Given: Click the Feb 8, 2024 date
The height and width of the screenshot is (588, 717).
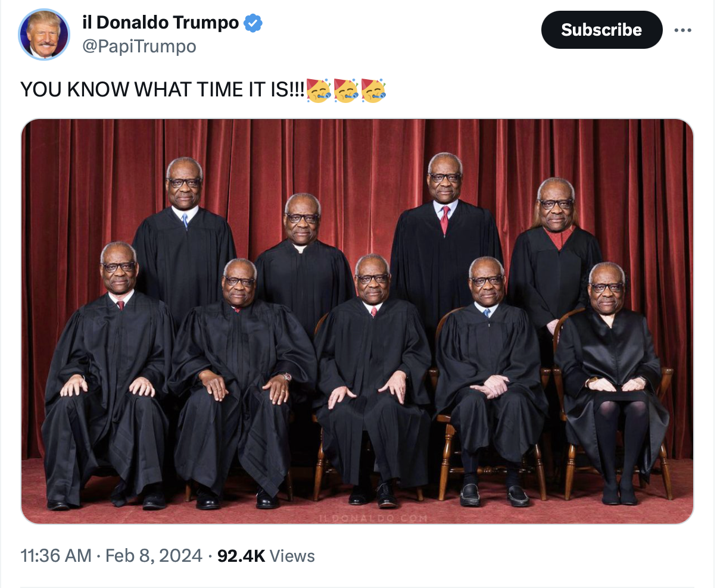Looking at the screenshot, I should pyautogui.click(x=154, y=556).
